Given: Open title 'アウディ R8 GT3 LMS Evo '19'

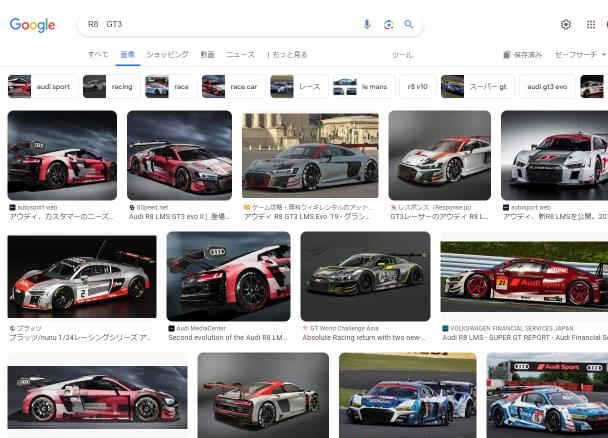Looking at the screenshot, I should coord(307,217).
